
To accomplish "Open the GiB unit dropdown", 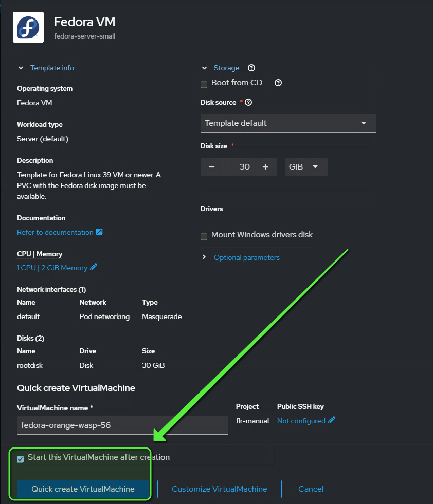I will [x=306, y=167].
